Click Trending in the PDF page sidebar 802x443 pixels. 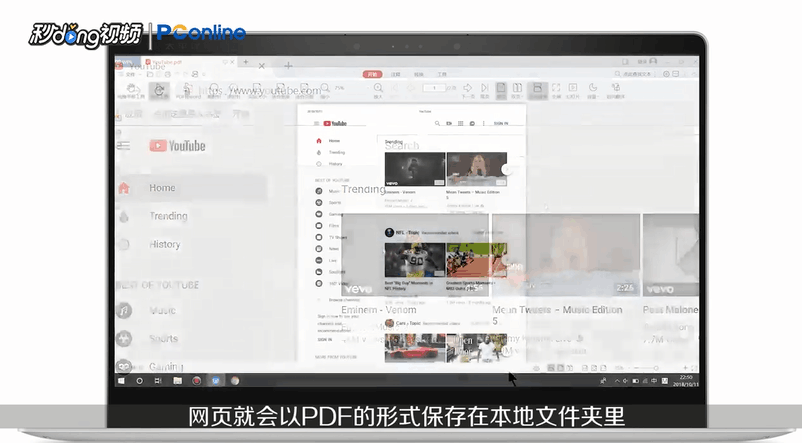[x=337, y=152]
